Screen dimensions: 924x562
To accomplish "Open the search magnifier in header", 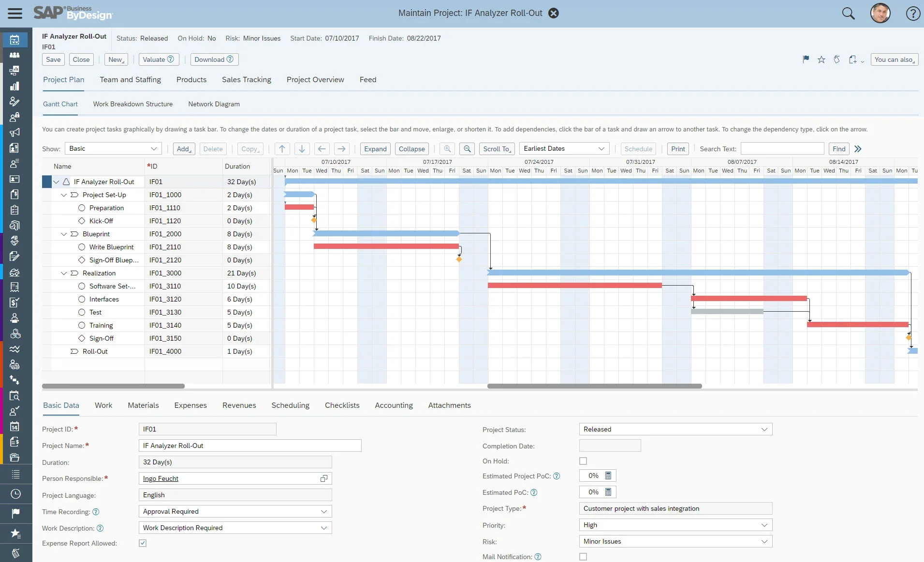I will pos(848,14).
